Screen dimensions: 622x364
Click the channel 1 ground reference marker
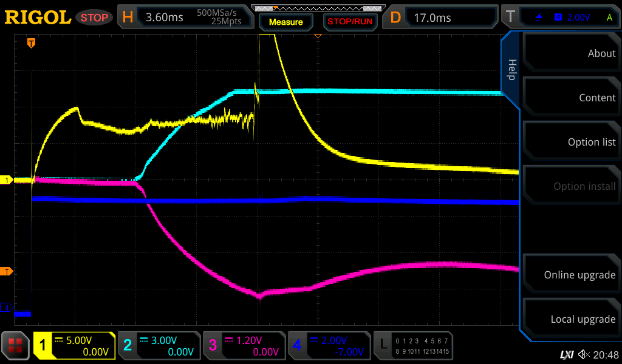point(8,180)
